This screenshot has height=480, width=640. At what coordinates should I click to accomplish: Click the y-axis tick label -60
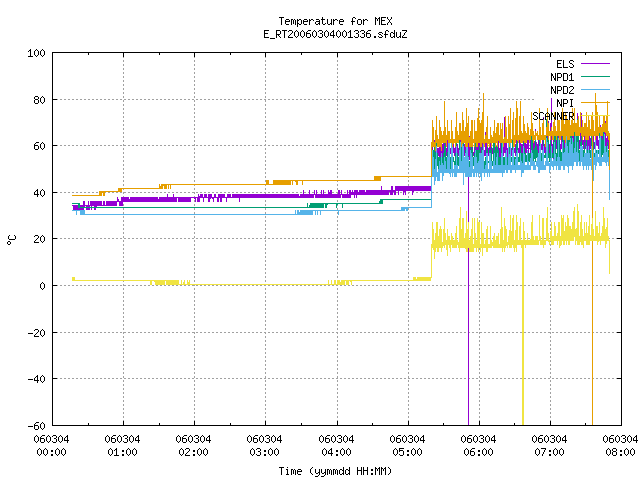coord(36,426)
